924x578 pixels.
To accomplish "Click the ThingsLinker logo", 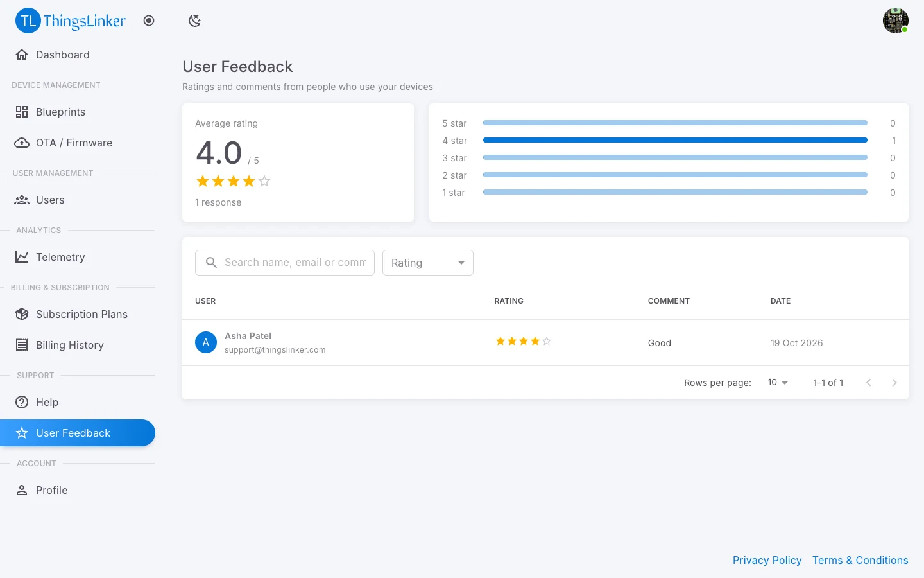I will point(71,21).
